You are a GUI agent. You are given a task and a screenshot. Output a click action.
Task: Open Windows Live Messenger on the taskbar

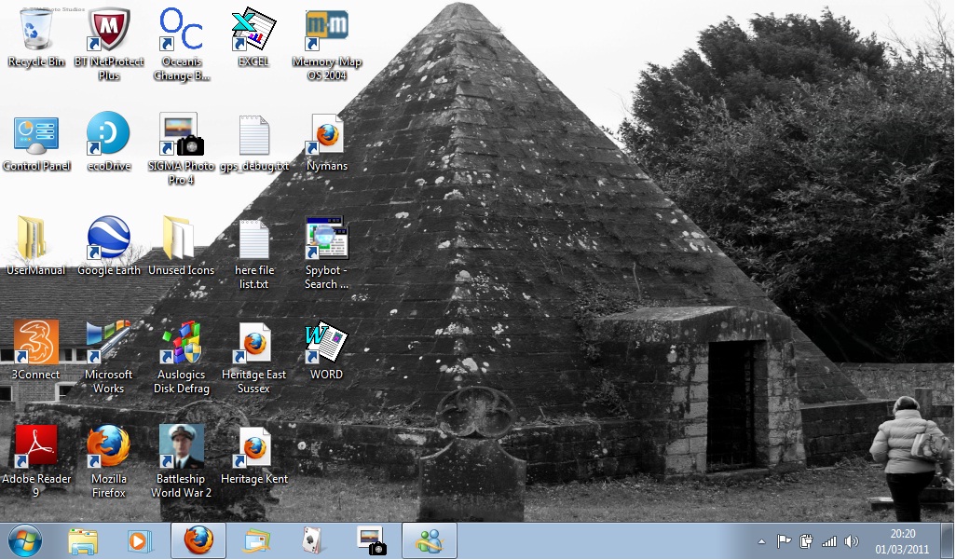coord(429,540)
